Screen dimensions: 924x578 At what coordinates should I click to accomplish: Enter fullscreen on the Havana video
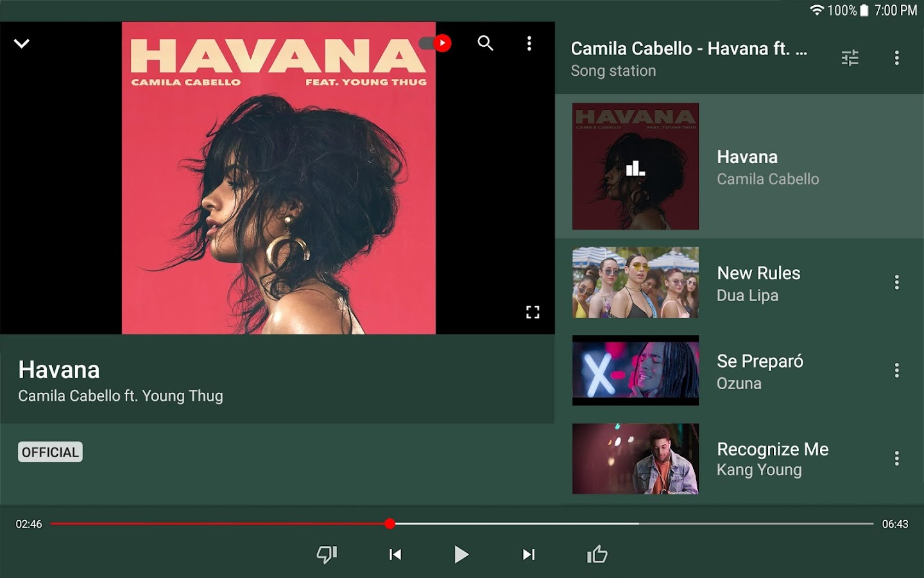pos(533,312)
